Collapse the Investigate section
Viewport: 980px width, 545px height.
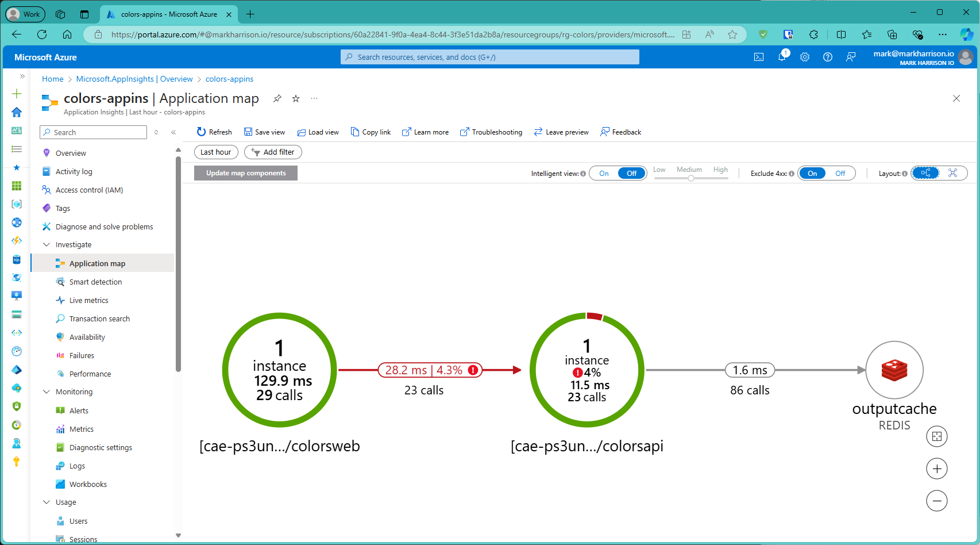pos(47,244)
